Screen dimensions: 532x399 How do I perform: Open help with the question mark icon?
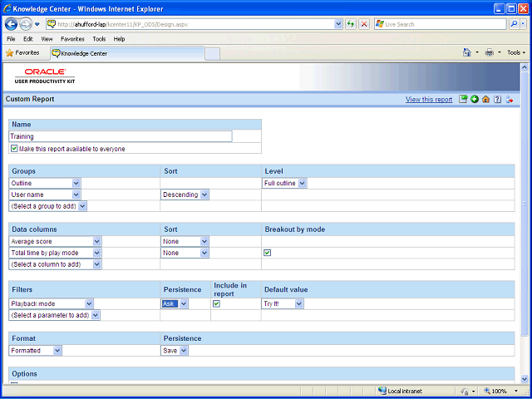497,99
